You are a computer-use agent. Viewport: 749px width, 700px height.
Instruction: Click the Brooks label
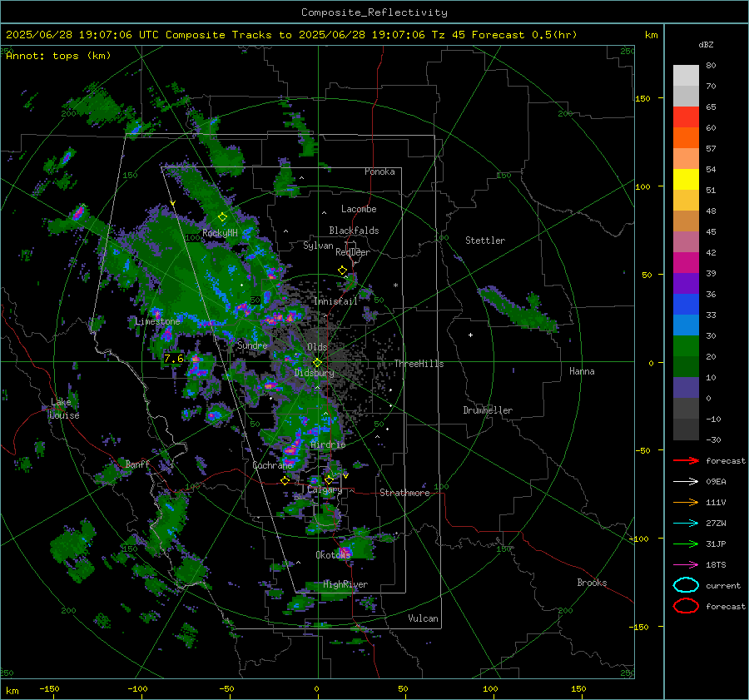pos(592,583)
